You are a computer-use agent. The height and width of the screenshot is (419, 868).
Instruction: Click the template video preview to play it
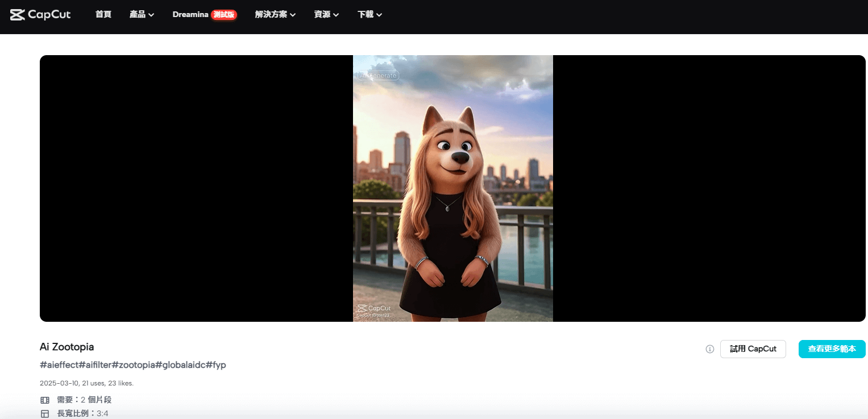pyautogui.click(x=453, y=188)
